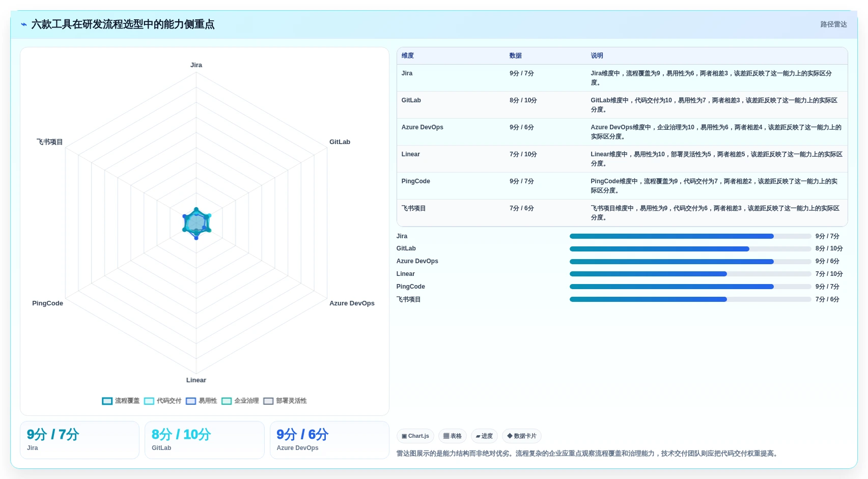
Task: Click the Chart.js tag
Action: (415, 436)
